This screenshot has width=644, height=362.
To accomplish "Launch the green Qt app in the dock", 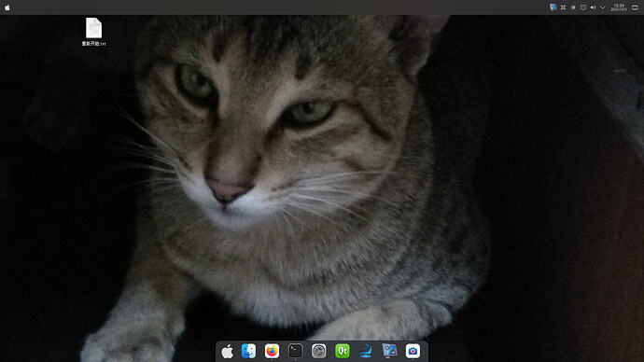I will point(343,351).
